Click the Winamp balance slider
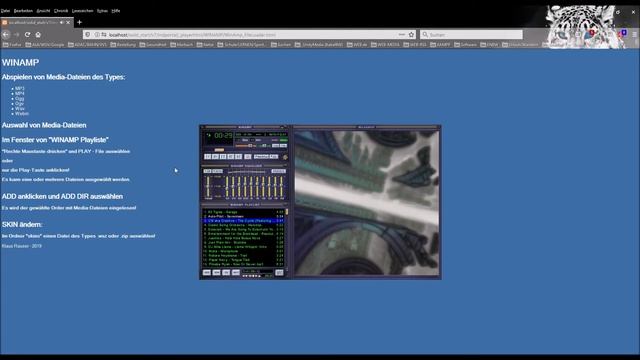Image resolution: width=640 pixels, height=360 pixels. [264, 146]
